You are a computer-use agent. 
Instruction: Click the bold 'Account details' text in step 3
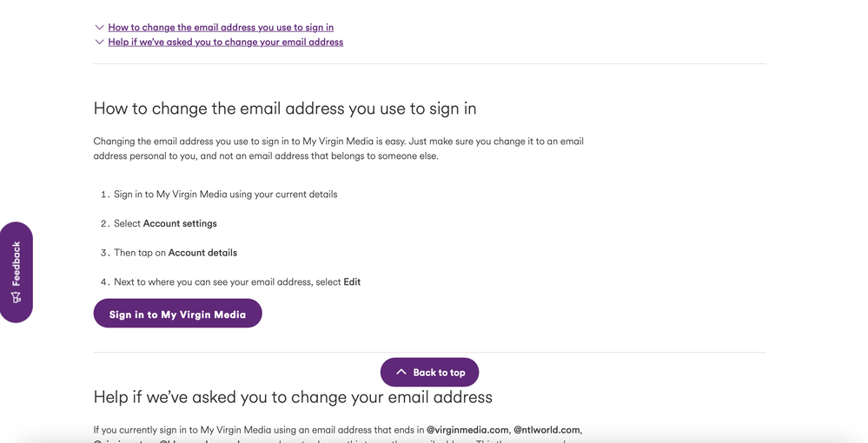(202, 253)
